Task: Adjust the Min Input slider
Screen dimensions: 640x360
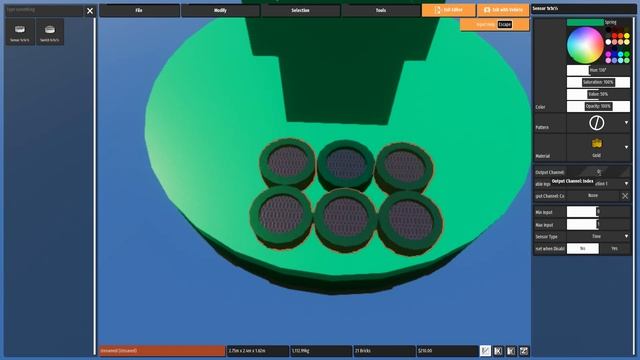Action: tap(598, 212)
